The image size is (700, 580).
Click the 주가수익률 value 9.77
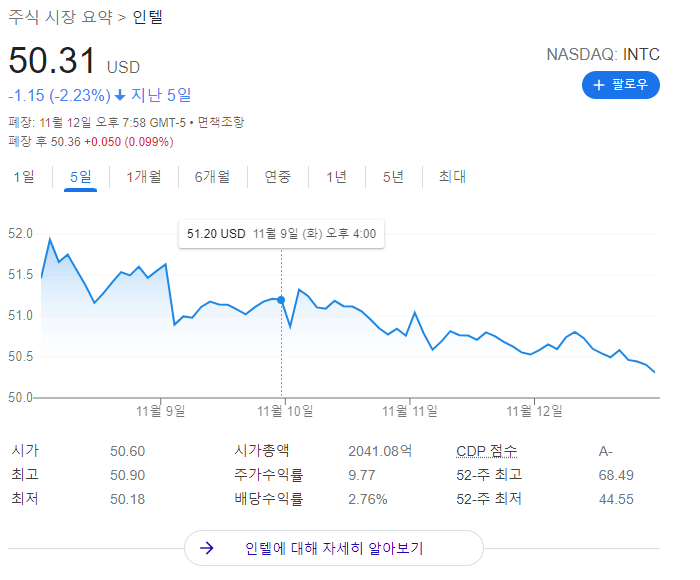[362, 475]
